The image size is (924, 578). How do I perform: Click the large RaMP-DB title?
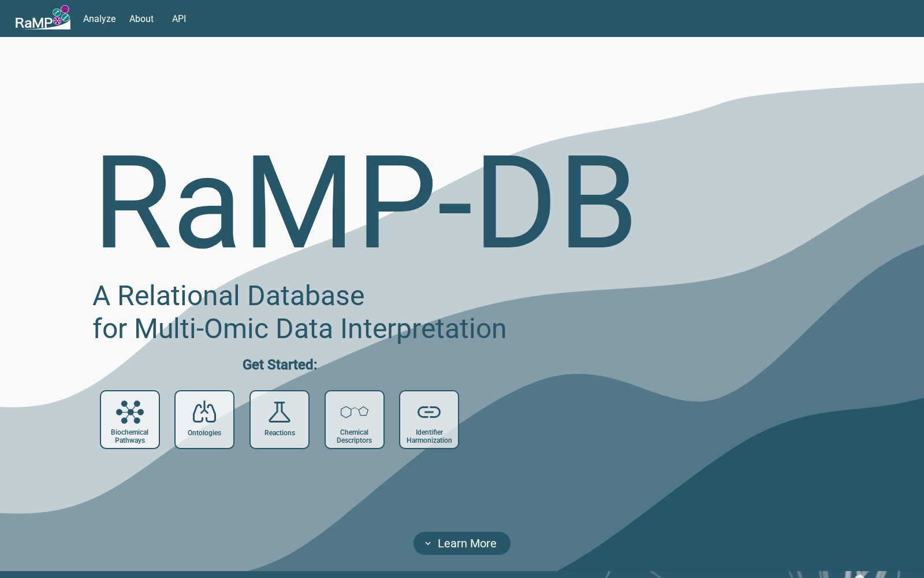click(x=366, y=201)
